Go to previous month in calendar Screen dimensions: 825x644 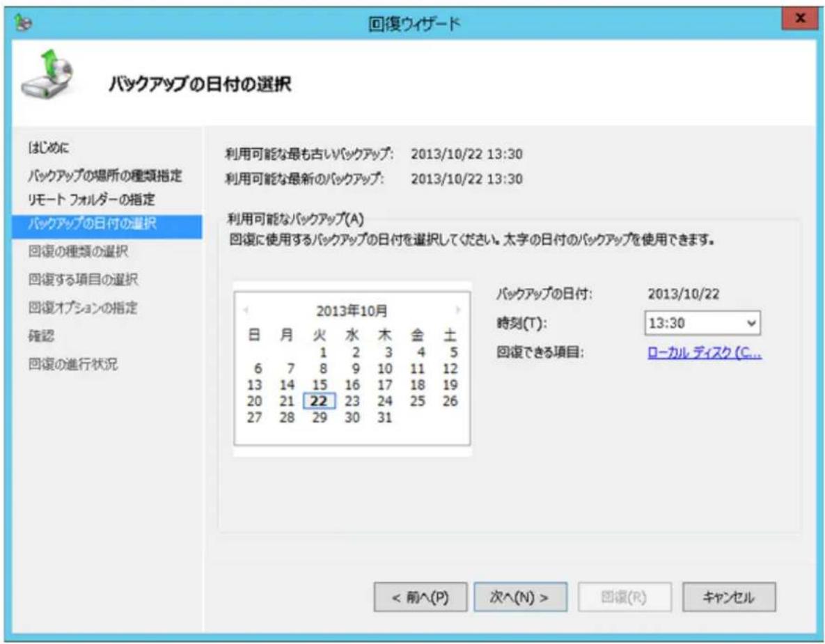click(x=246, y=311)
